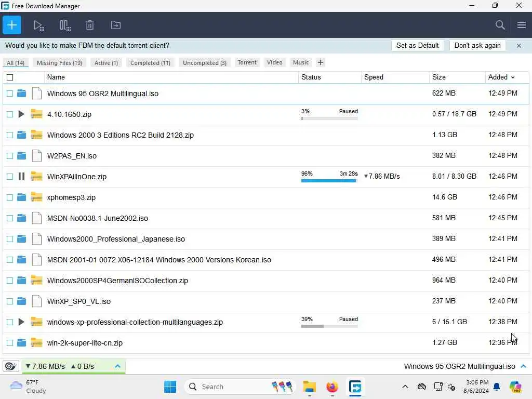The width and height of the screenshot is (532, 399).
Task: Pause all downloads via toolbar pause icon
Action: pos(65,25)
